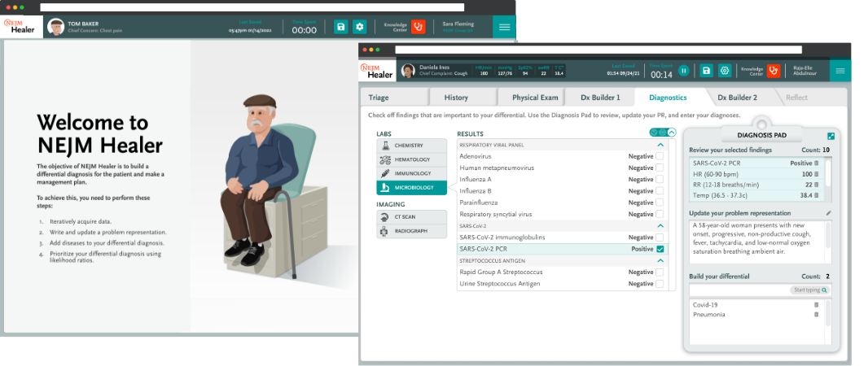Click Daniela Ines patient avatar

[409, 71]
